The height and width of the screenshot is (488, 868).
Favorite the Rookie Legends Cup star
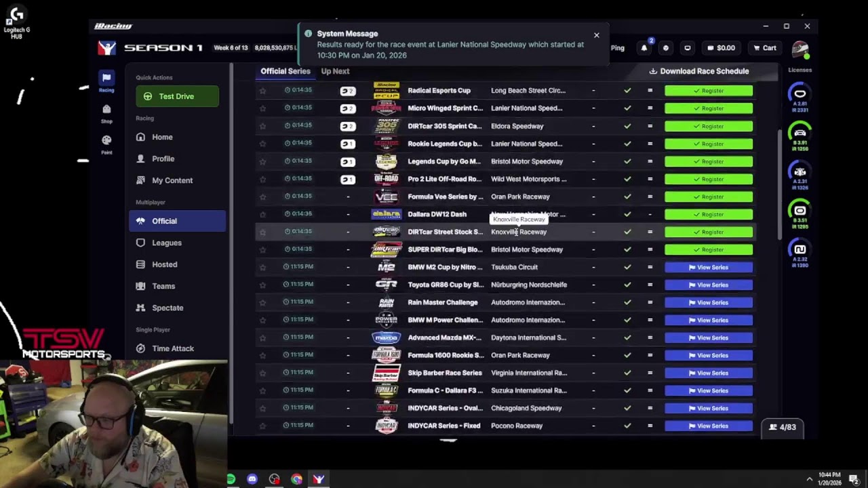pyautogui.click(x=262, y=144)
